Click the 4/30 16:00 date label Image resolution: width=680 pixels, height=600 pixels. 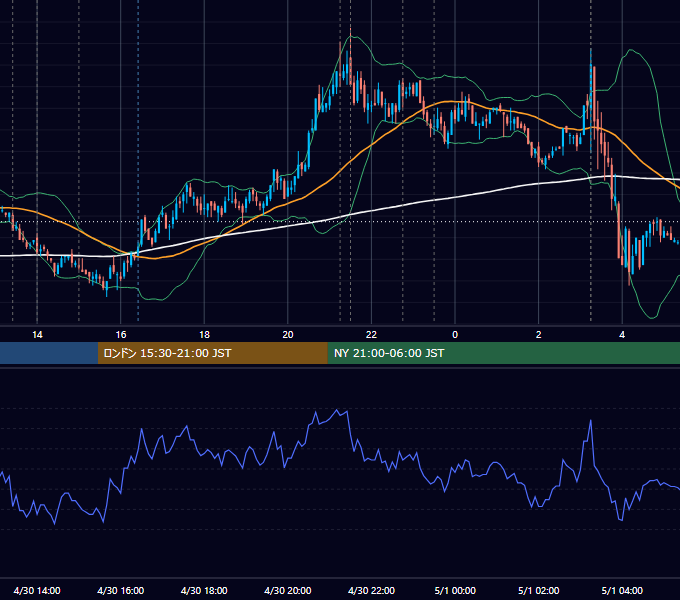pos(121,590)
